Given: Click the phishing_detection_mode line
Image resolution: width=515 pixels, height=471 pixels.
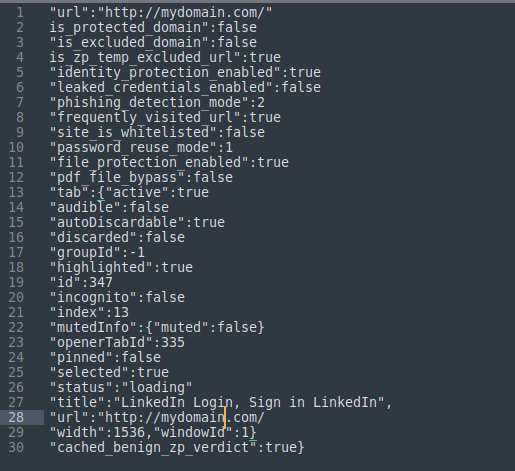Looking at the screenshot, I should pos(157,102).
